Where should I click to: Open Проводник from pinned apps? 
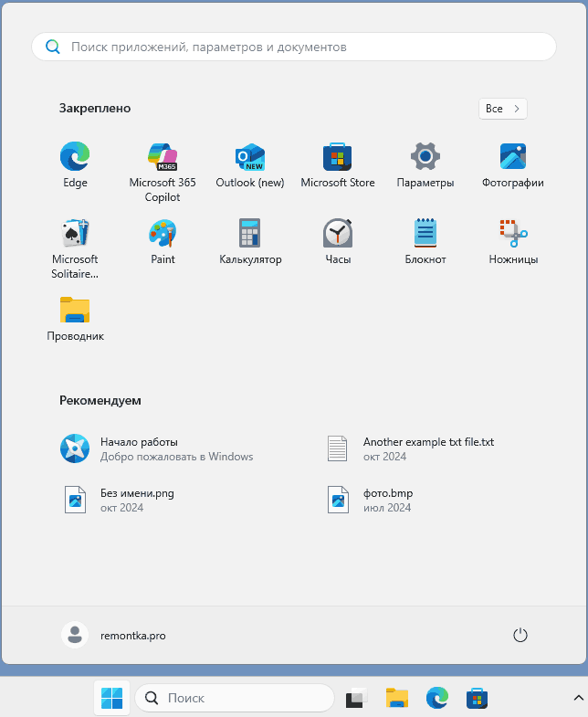pos(75,319)
